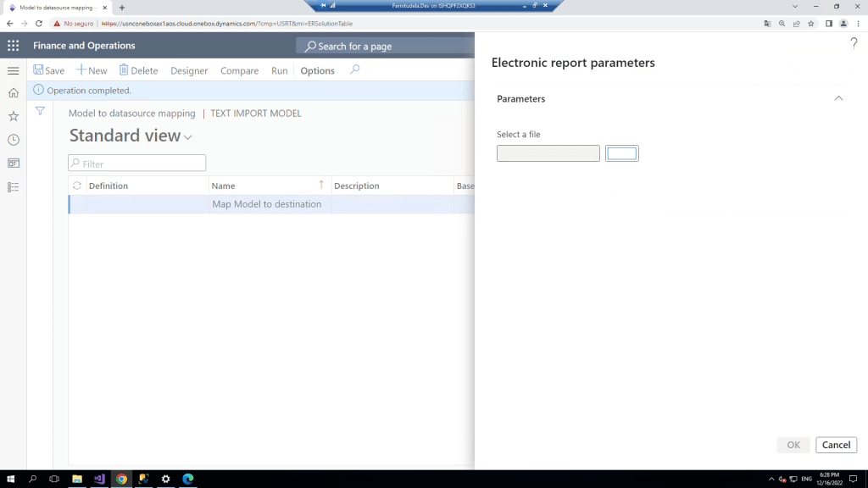This screenshot has height=488, width=868.
Task: Expand the hamburger navigation menu
Action: tap(13, 70)
